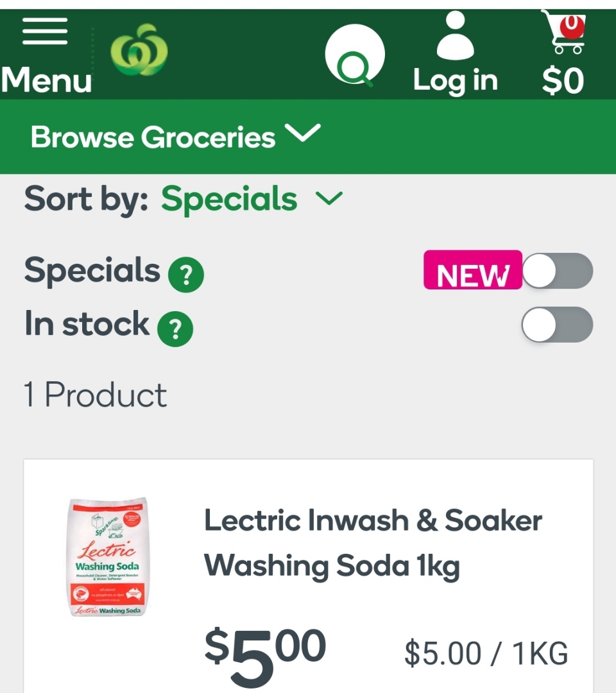Select the Menu label in header
616x693 pixels.
pos(46,80)
